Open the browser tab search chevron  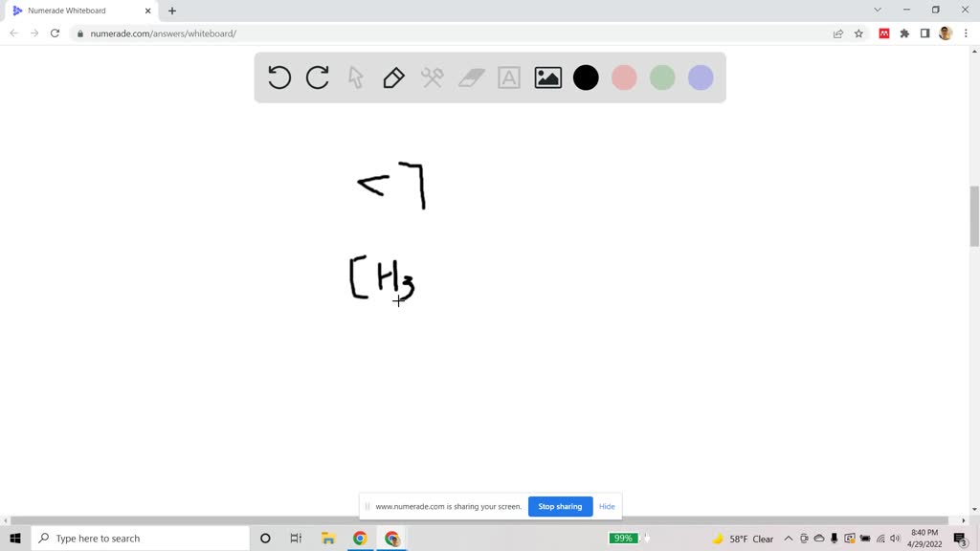click(x=878, y=11)
